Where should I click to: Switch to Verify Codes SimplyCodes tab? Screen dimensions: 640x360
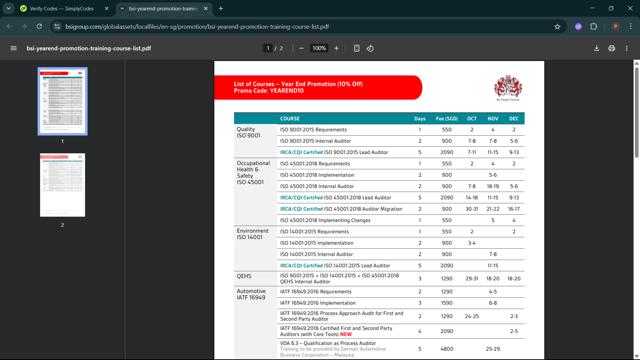[x=65, y=9]
